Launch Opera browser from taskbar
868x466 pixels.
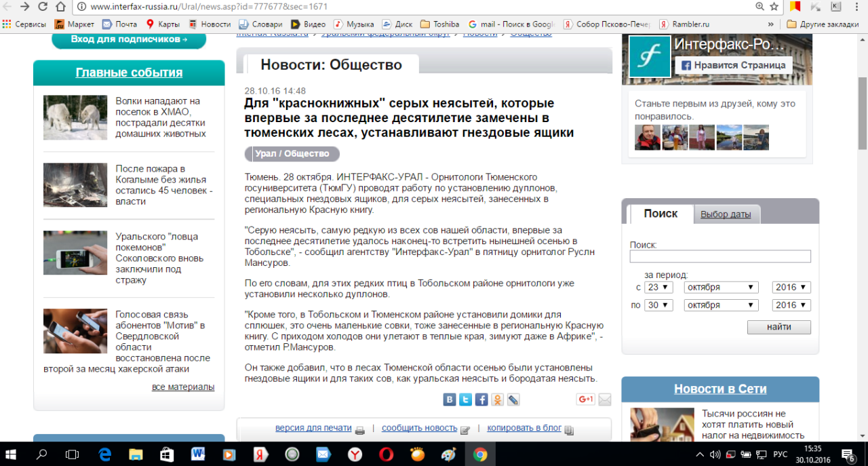coord(386,454)
